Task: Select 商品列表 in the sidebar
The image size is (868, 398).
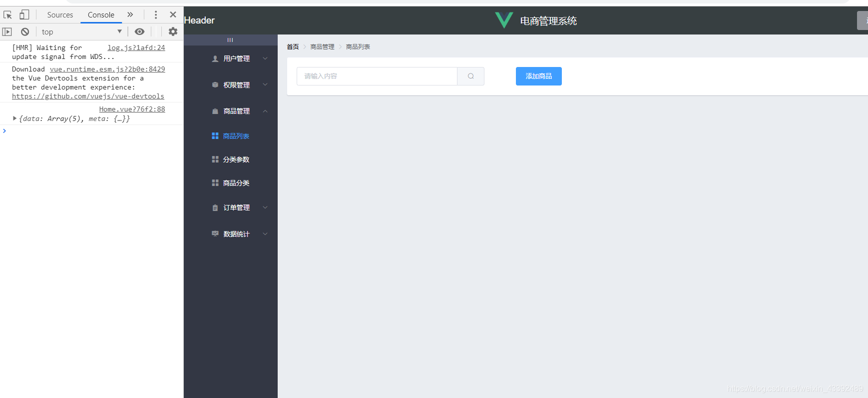Action: pyautogui.click(x=231, y=136)
